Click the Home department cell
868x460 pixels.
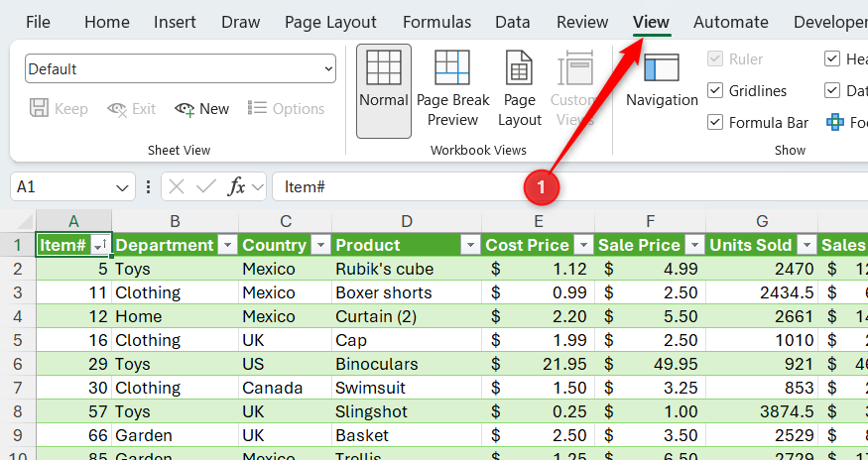click(x=175, y=316)
